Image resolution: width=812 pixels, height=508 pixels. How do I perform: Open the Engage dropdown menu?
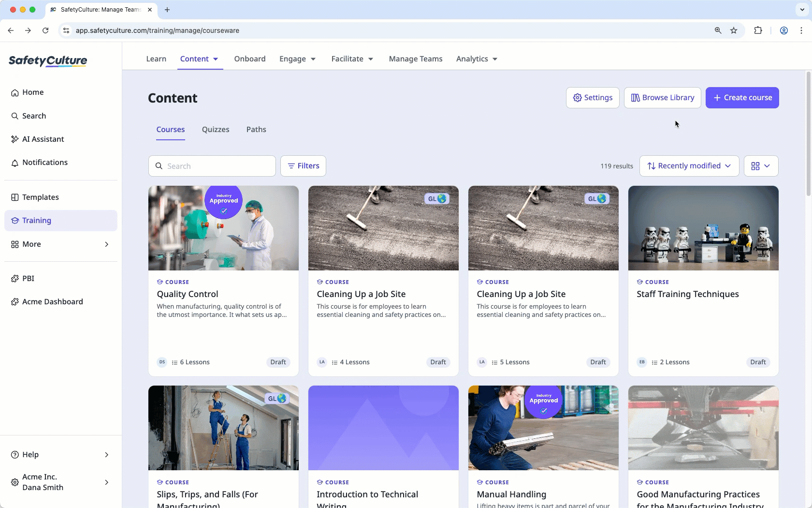[x=298, y=59]
